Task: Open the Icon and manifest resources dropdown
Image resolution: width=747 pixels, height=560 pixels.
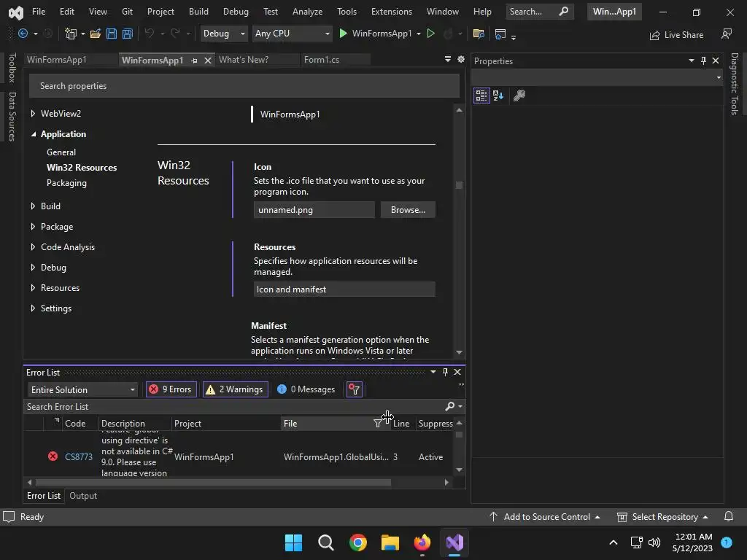Action: click(x=344, y=289)
